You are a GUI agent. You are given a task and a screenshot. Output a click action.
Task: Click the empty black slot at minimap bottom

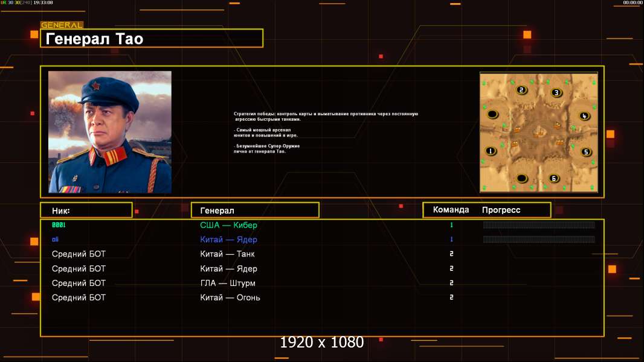coord(521,179)
